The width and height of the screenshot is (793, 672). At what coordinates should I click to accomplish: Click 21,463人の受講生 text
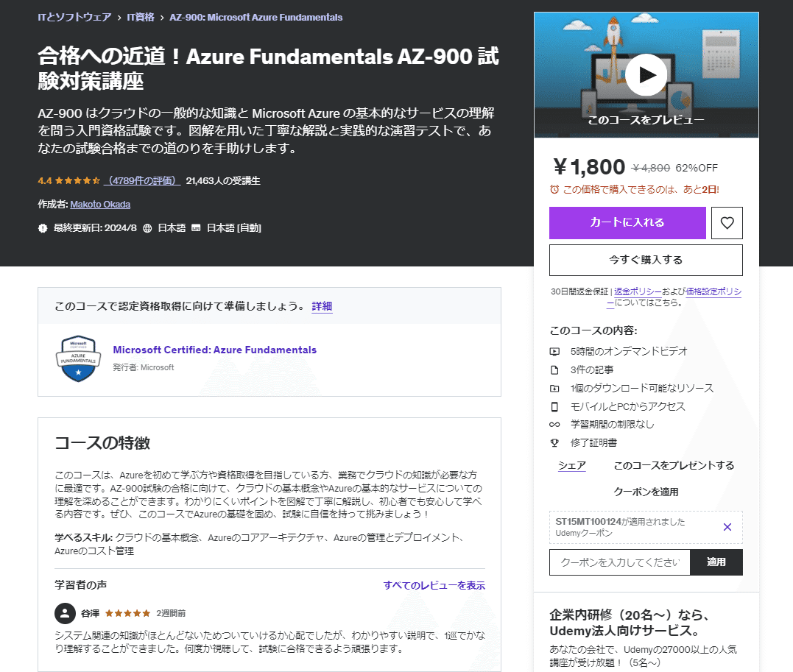point(223,180)
